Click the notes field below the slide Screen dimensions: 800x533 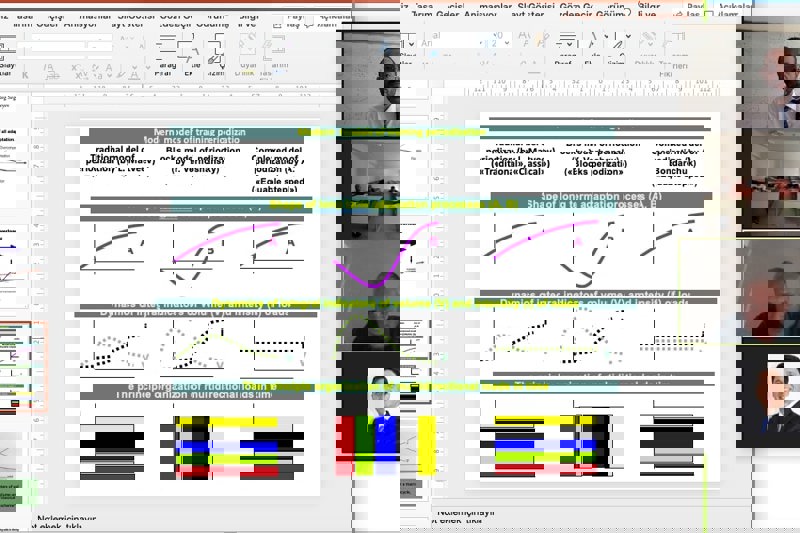(200, 520)
